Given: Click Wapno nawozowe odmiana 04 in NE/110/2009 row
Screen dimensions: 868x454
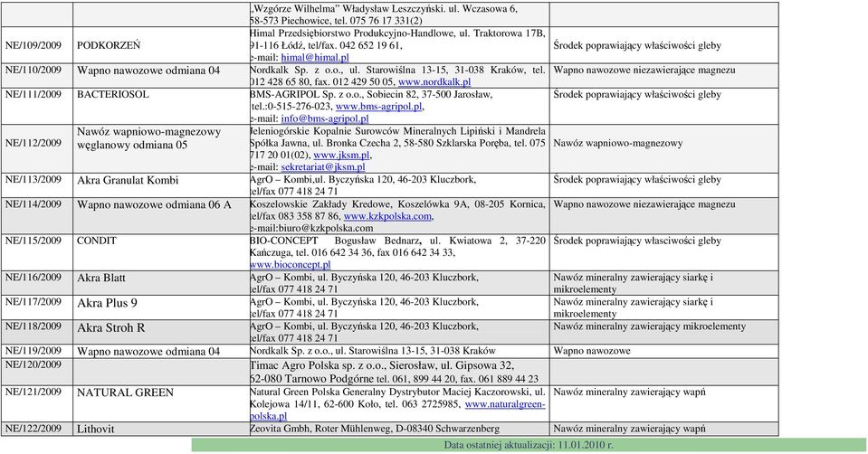Looking at the screenshot, I should (148, 71).
